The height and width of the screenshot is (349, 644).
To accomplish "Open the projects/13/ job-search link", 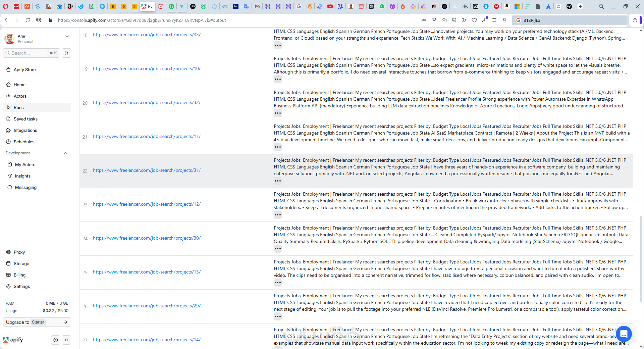I will click(x=147, y=272).
